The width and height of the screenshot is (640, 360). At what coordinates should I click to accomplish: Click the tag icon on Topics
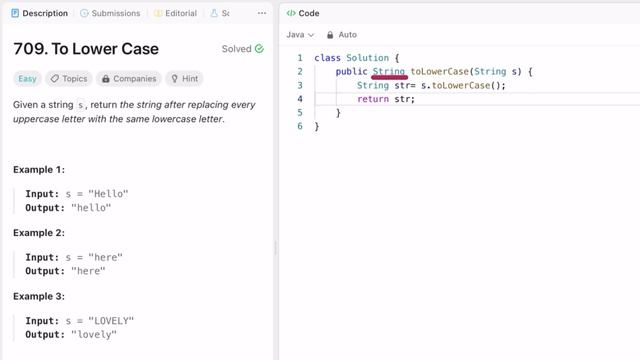click(55, 78)
